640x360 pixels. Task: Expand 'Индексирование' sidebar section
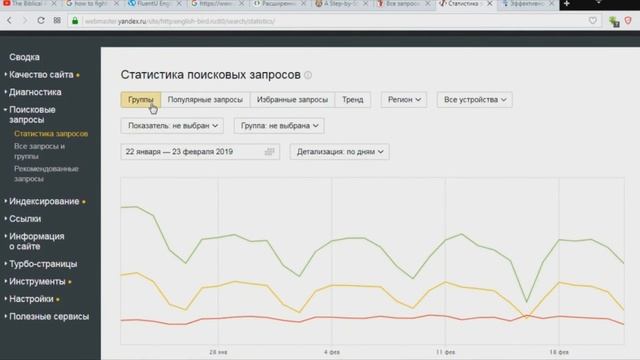(x=44, y=201)
